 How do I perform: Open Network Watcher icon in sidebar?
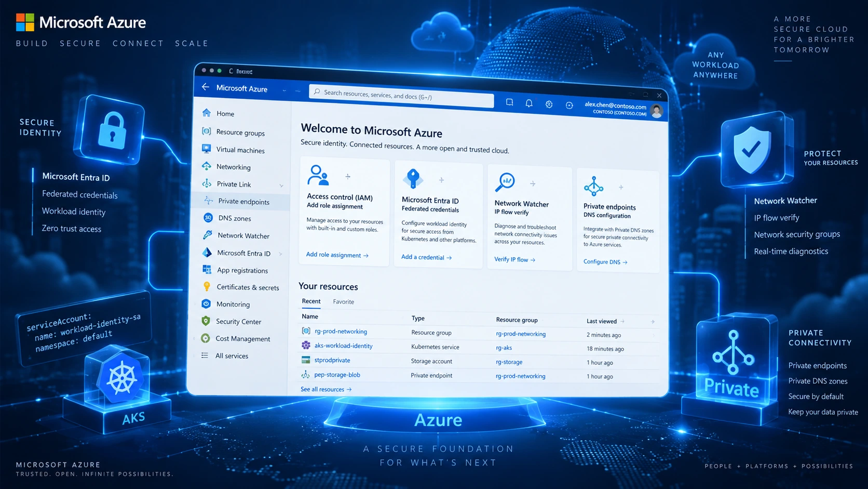click(x=208, y=235)
